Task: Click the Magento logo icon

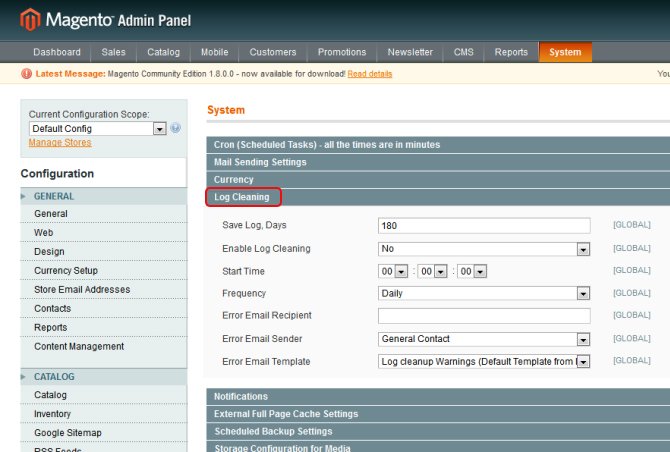Action: click(x=30, y=20)
